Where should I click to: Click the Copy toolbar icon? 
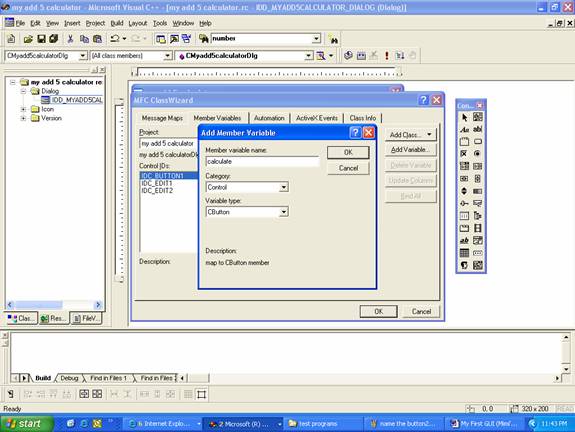(84, 39)
